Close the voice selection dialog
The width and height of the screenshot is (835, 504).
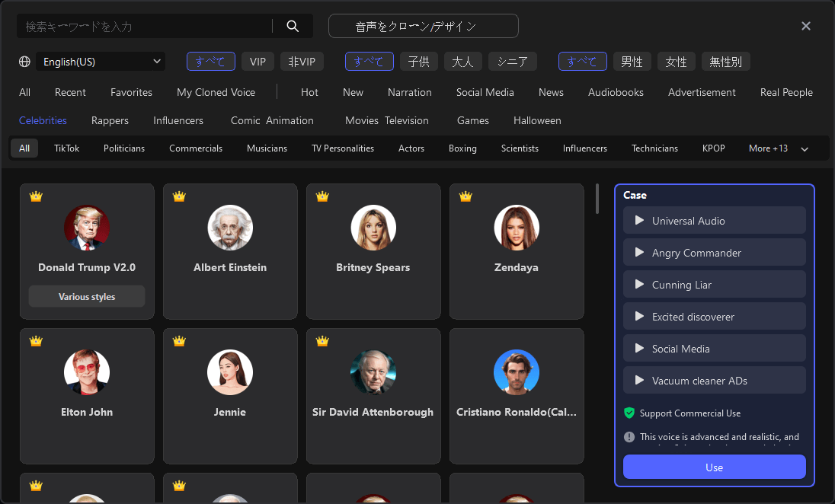coord(806,26)
